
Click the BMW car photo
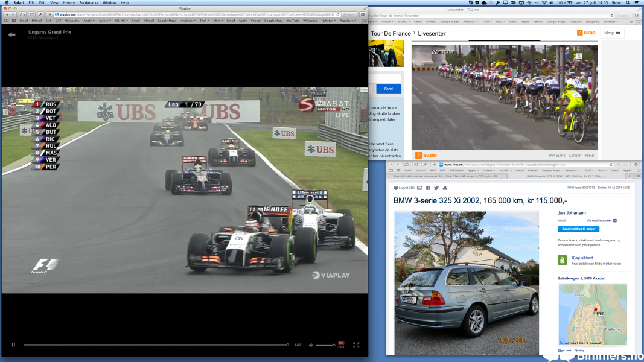click(467, 283)
